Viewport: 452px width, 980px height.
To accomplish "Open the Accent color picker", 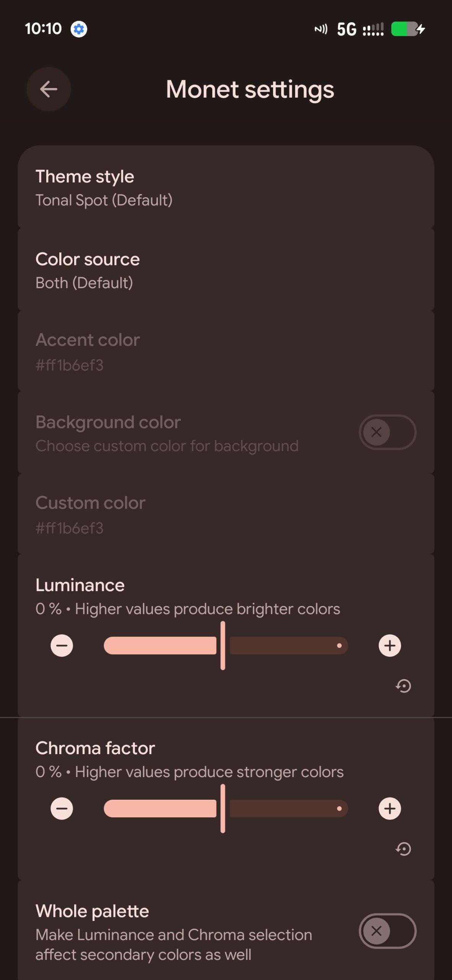I will [226, 351].
